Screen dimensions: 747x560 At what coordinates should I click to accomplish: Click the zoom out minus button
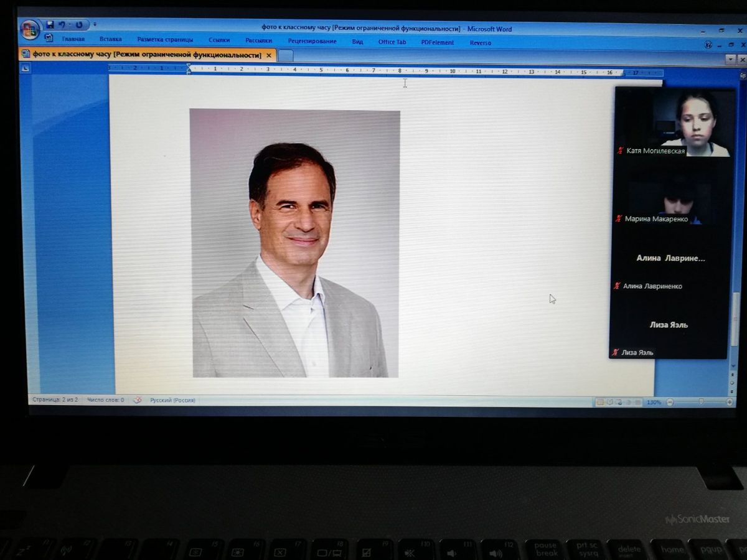coord(670,403)
